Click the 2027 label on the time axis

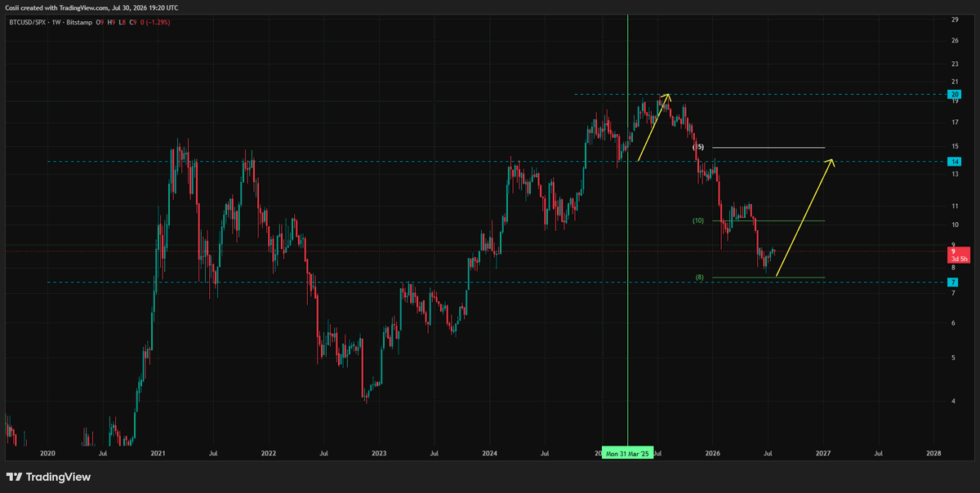tap(823, 453)
